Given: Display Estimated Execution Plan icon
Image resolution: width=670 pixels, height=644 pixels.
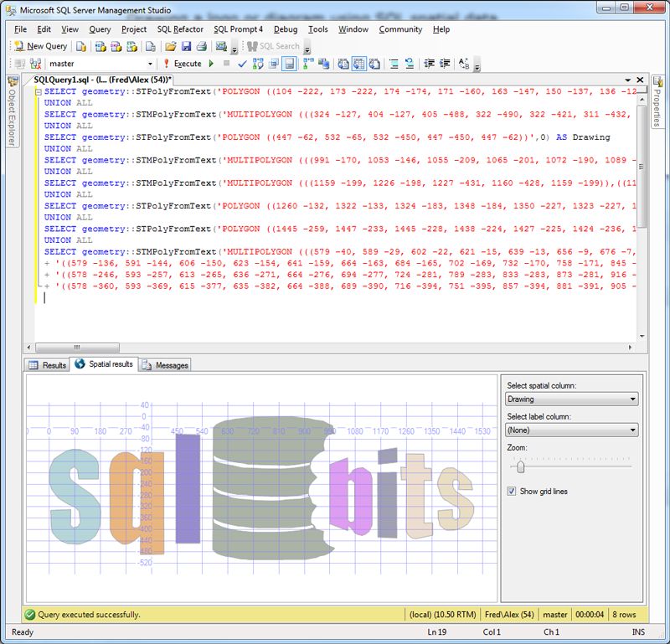Looking at the screenshot, I should coord(258,64).
